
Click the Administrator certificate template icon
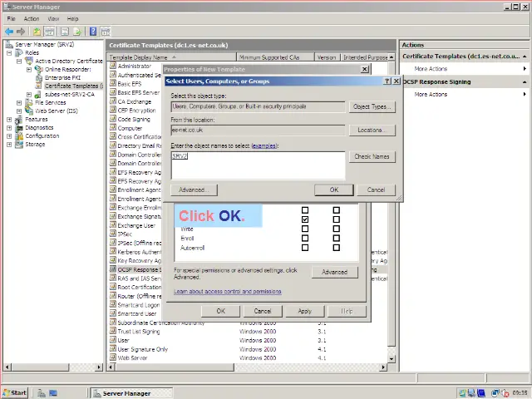[113, 66]
